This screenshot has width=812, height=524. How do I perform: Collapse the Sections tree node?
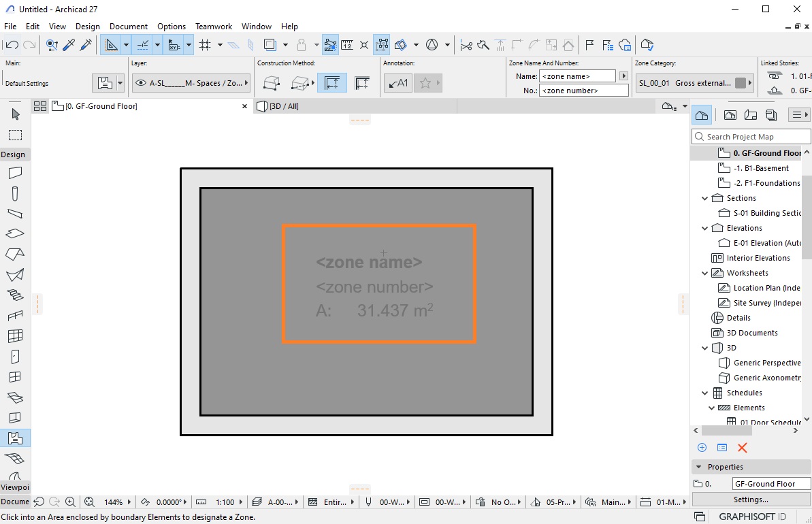[x=704, y=198]
